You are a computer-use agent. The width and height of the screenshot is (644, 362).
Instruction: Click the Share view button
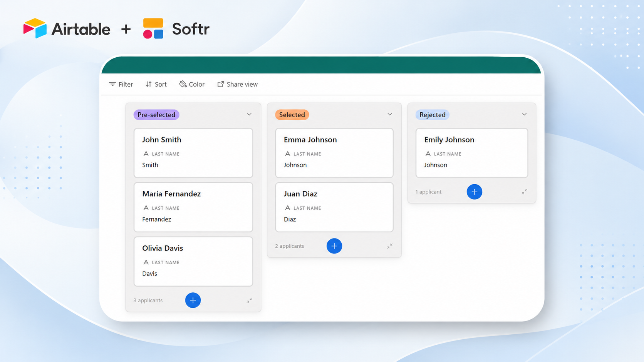[x=237, y=84]
